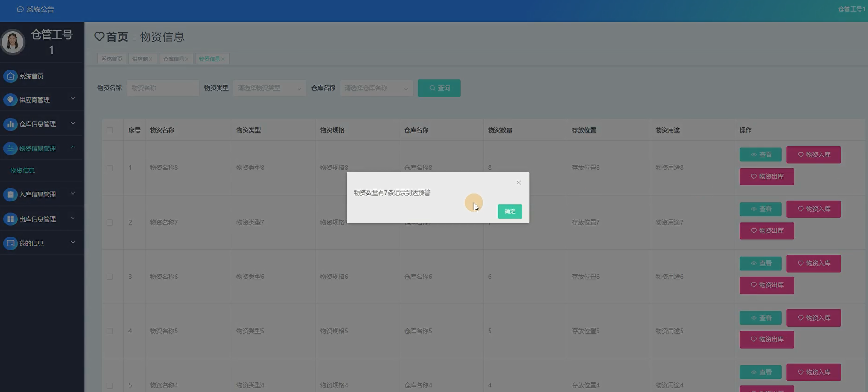This screenshot has height=392, width=868.
Task: Click 物资出库 for 物资名称6
Action: coord(767,285)
